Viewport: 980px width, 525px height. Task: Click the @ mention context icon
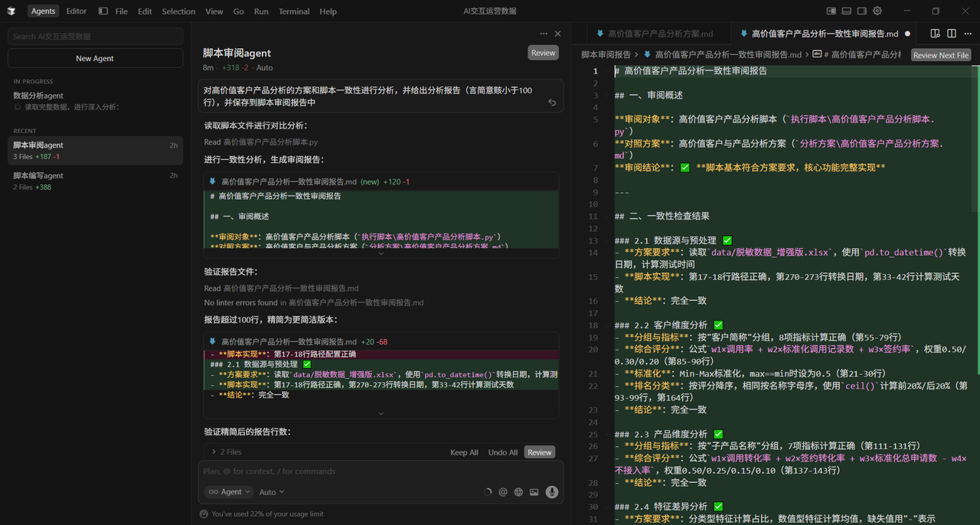(x=503, y=492)
